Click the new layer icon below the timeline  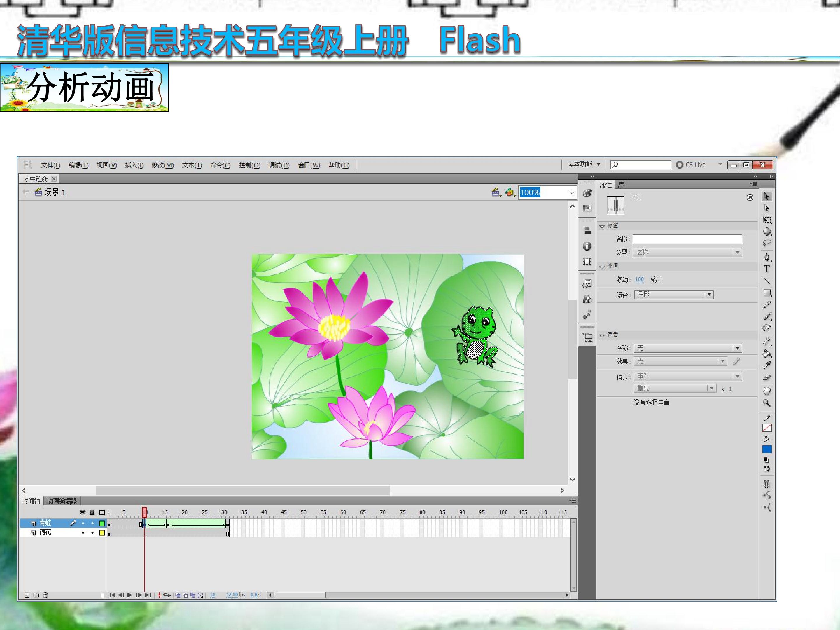[x=27, y=595]
